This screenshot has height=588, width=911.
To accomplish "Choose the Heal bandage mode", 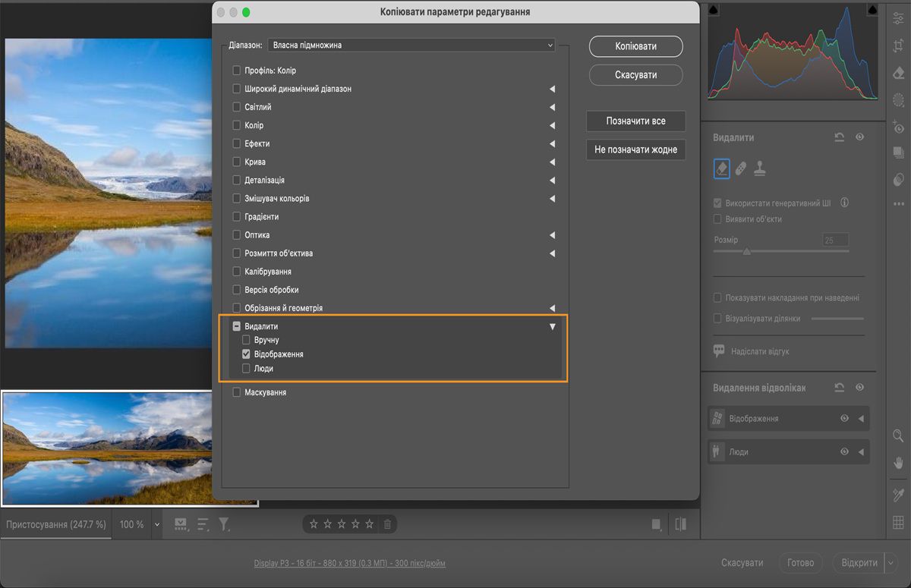I will tap(741, 168).
